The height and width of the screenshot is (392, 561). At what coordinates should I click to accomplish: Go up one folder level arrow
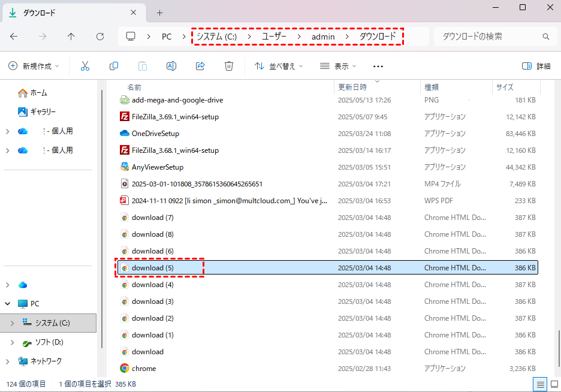point(71,37)
